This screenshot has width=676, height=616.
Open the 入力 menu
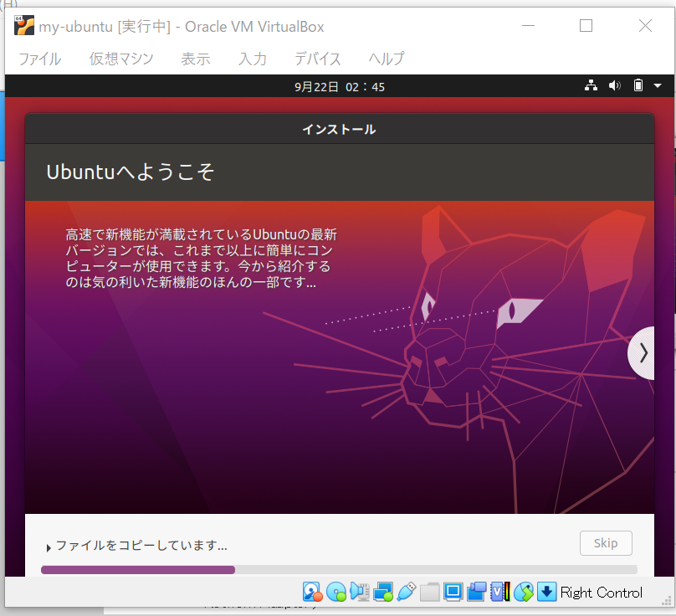[253, 59]
